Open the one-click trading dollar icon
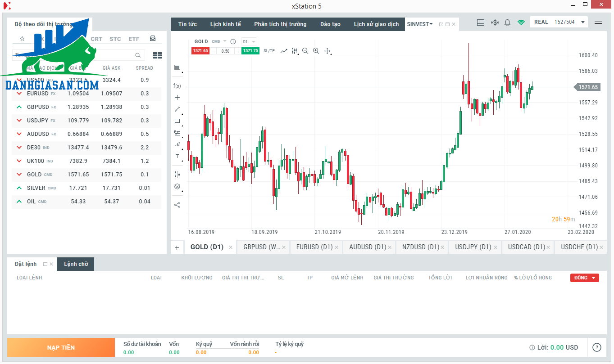Screen dimensions: 614x364 [x=495, y=22]
